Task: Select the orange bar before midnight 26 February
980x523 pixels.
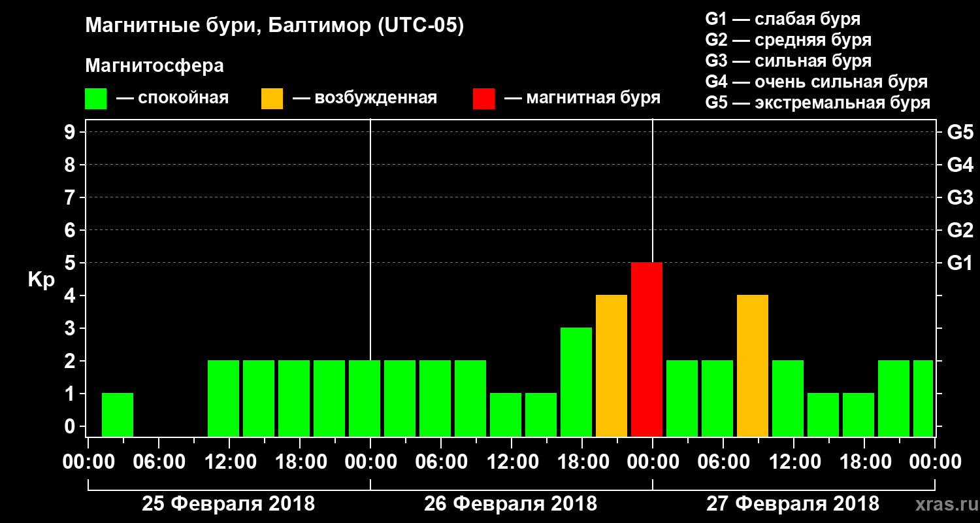Action: (x=612, y=365)
